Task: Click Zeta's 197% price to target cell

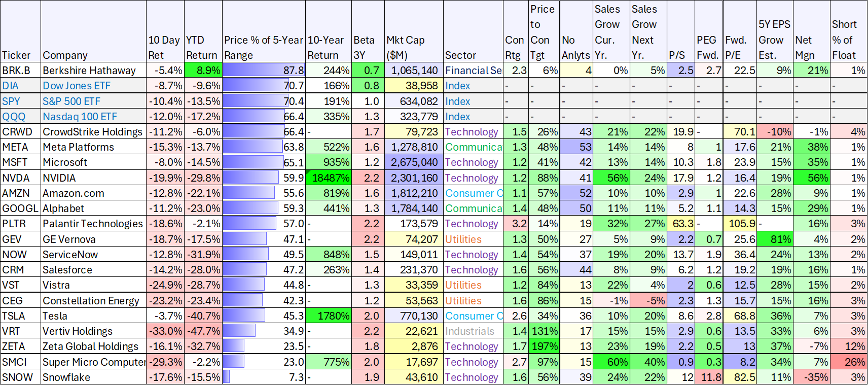Action: [x=545, y=346]
